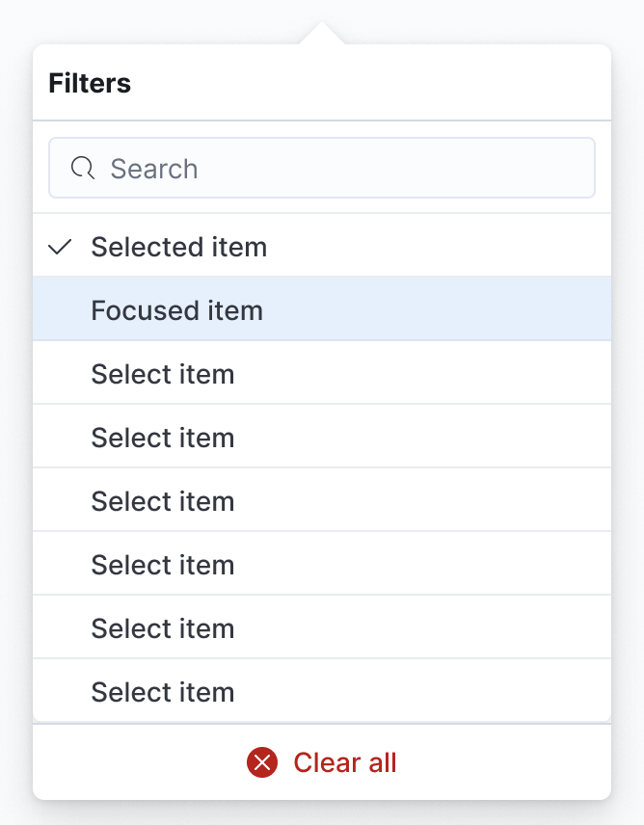
Task: Tick the empty check area of first 'Select item'
Action: [60, 374]
